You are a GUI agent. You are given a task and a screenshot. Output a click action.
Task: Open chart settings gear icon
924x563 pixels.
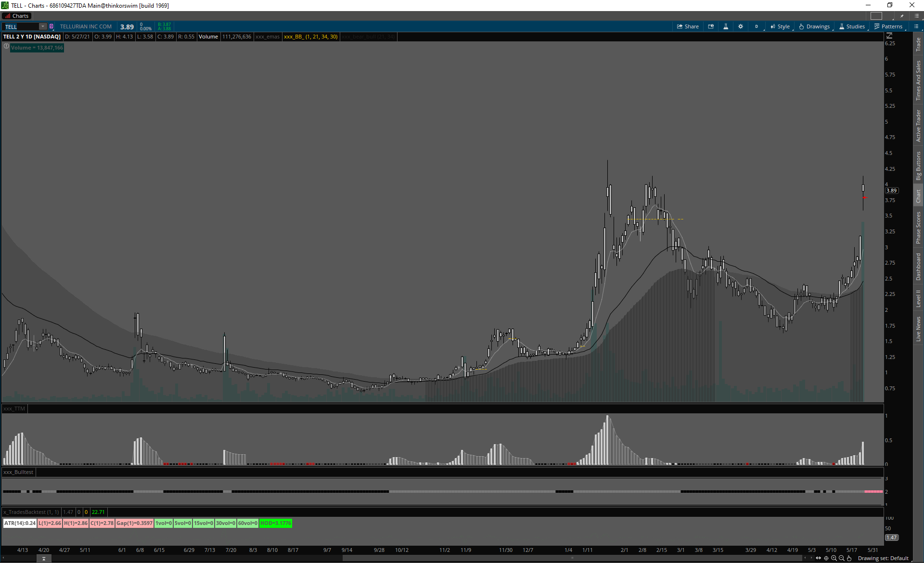tap(741, 26)
